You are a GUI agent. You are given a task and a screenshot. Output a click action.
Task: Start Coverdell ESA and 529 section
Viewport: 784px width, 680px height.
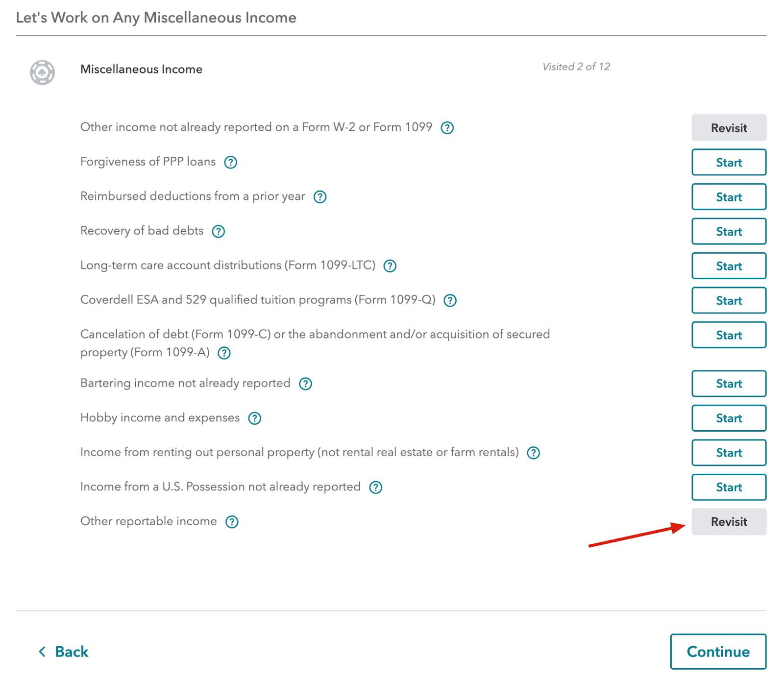[x=729, y=300]
